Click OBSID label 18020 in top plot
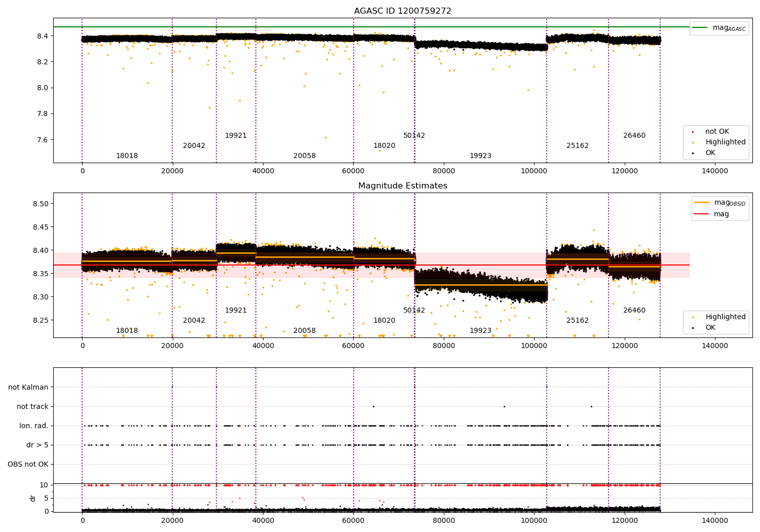Image resolution: width=760 pixels, height=532 pixels. point(384,146)
